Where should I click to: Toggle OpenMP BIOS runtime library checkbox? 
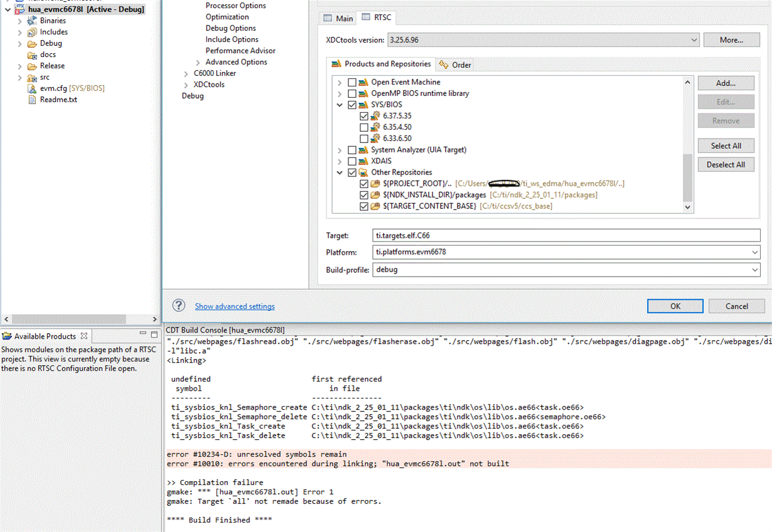(352, 93)
